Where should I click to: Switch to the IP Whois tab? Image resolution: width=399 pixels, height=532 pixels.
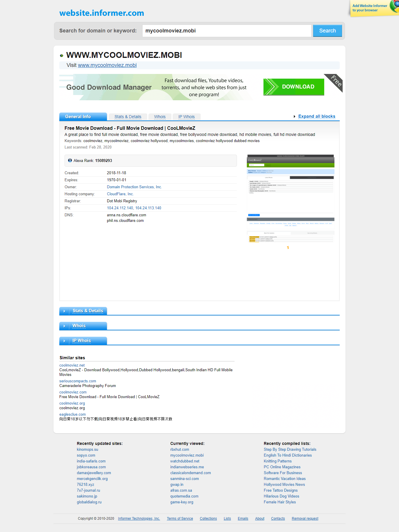pyautogui.click(x=186, y=117)
